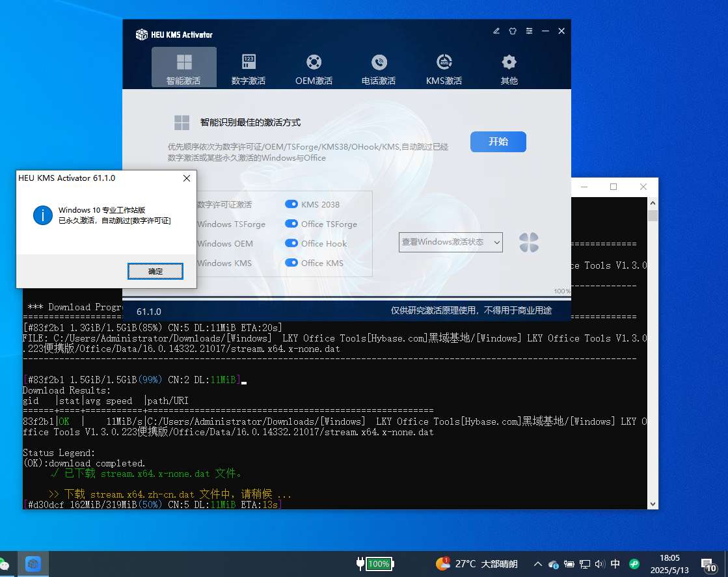Open the volume speaker tray icon
728x577 pixels.
pos(600,564)
